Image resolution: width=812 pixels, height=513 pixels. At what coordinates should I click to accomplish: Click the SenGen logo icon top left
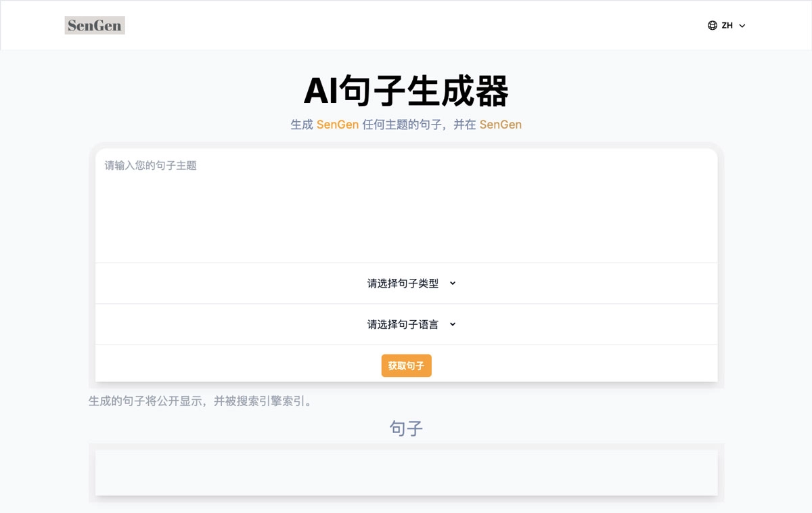[95, 25]
